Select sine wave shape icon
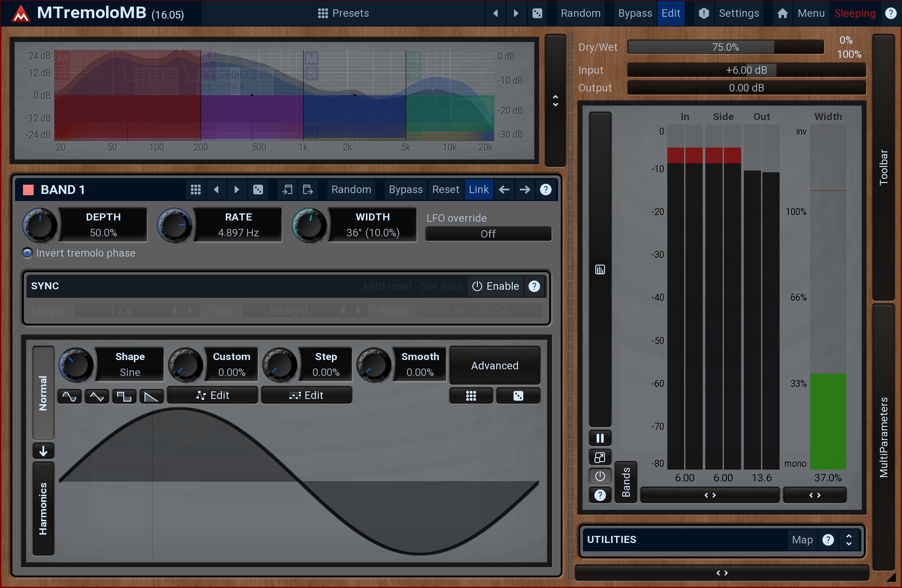Viewport: 902px width, 588px height. [x=69, y=396]
